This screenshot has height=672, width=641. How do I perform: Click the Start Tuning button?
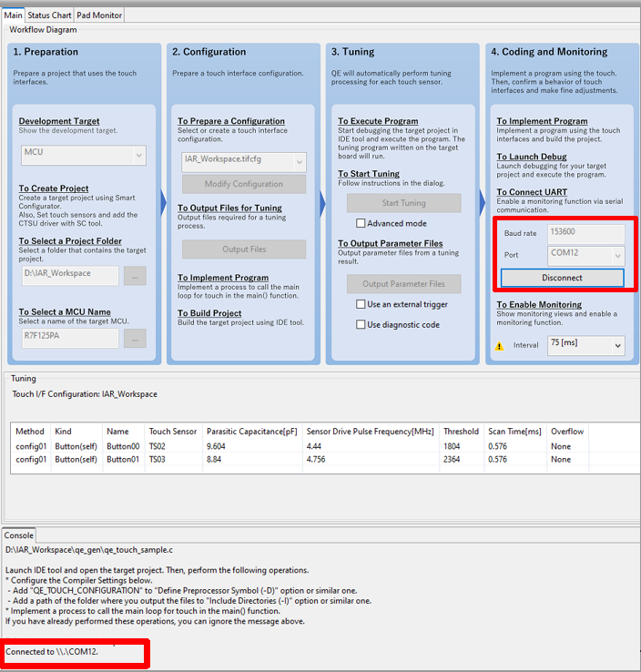pyautogui.click(x=403, y=203)
